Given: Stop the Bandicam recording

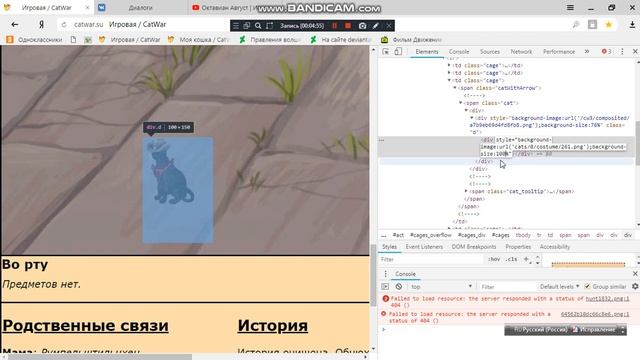Looking at the screenshot, I should tap(348, 25).
